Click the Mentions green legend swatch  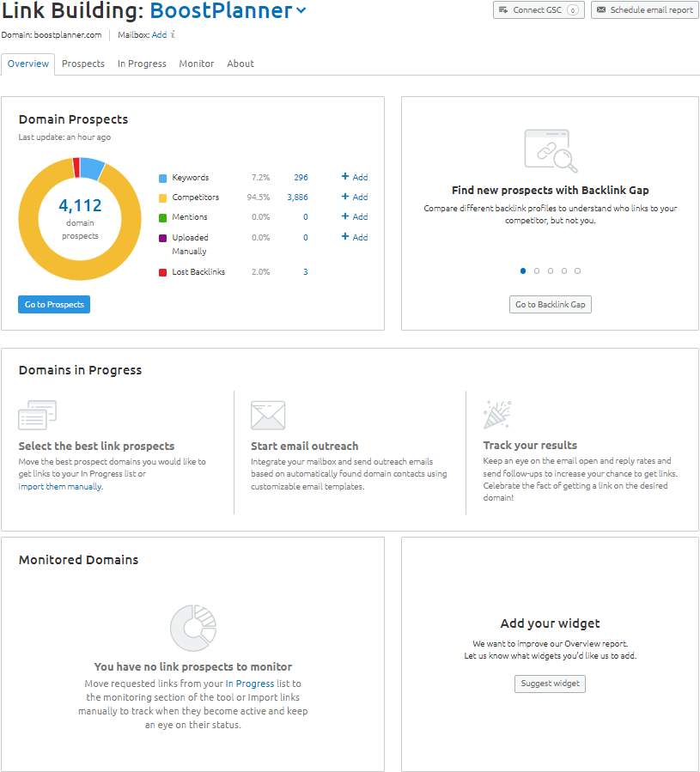pos(162,217)
